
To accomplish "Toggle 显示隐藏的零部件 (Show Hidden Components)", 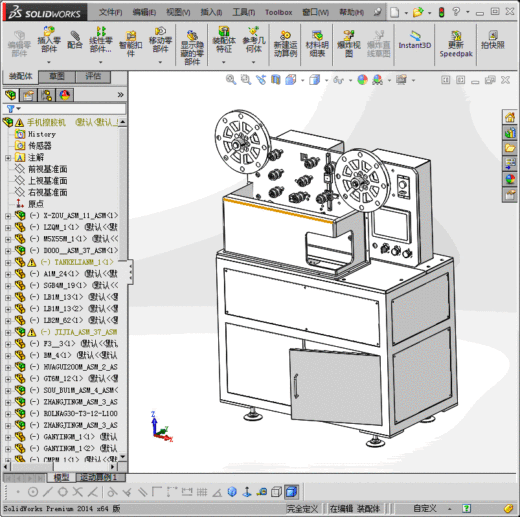I will [192, 48].
